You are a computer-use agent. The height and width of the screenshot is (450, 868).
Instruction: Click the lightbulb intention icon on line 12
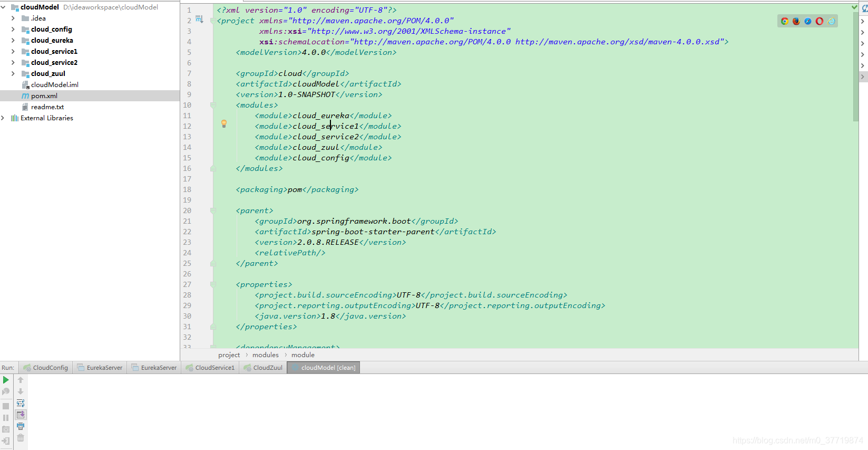[224, 124]
